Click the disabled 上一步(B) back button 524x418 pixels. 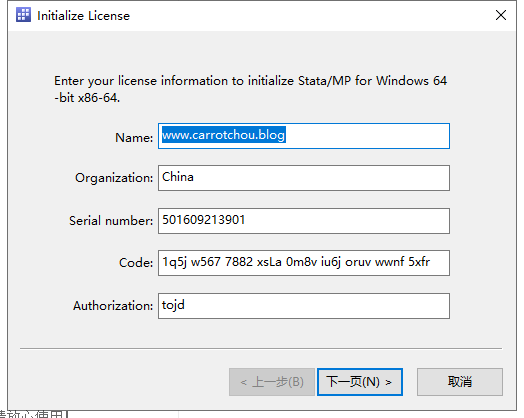[272, 382]
